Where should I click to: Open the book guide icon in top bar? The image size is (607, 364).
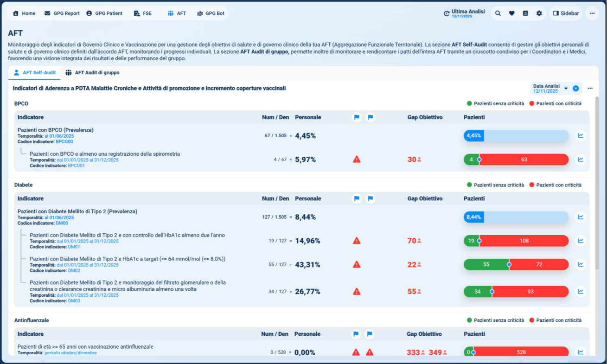point(525,13)
